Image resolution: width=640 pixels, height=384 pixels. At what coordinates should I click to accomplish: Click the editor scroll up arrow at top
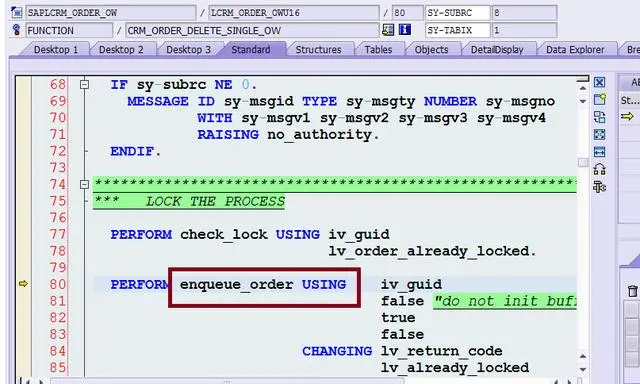(x=583, y=88)
